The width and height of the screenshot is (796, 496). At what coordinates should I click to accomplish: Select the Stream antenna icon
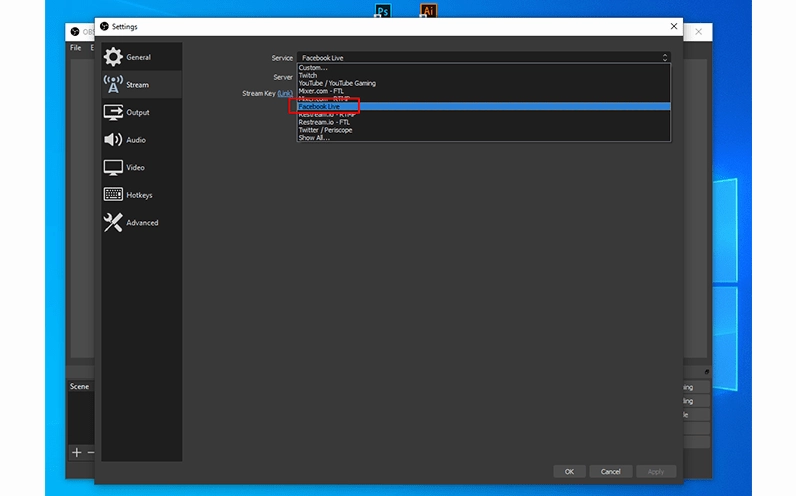tap(113, 85)
